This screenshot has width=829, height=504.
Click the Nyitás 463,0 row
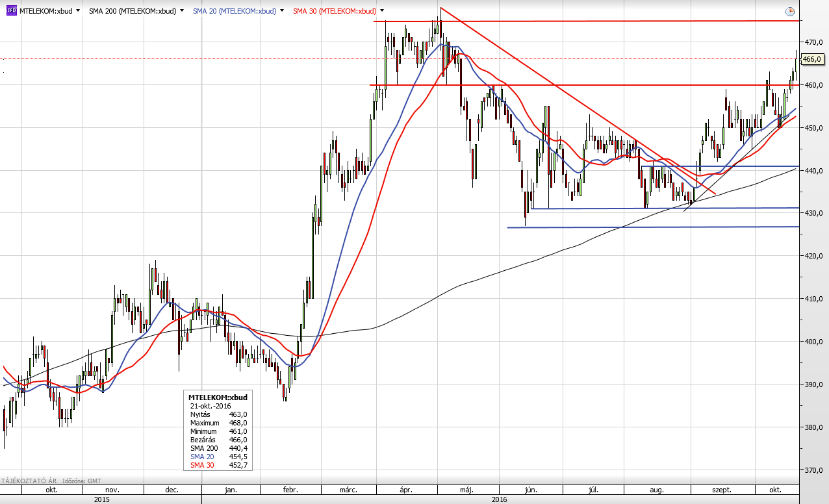click(218, 413)
